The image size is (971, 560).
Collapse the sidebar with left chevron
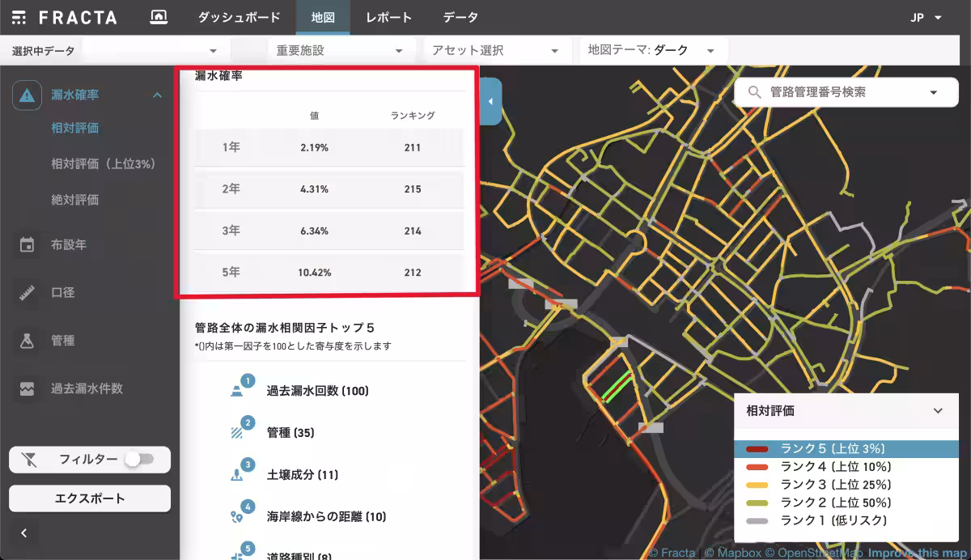pos(24,532)
